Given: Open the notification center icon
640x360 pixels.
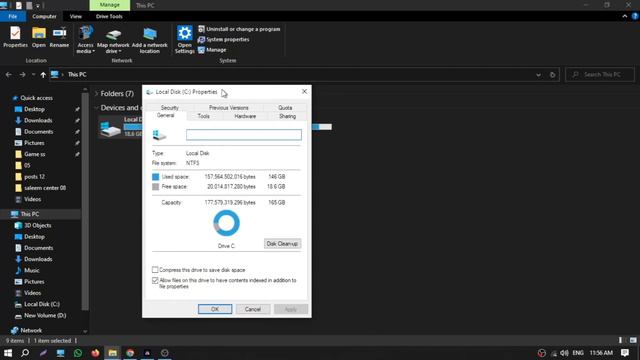Looking at the screenshot, I should point(624,353).
